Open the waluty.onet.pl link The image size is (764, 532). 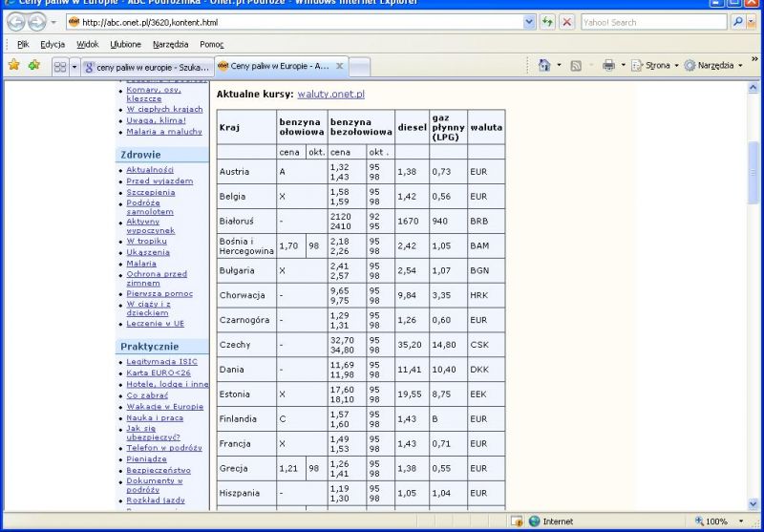pyautogui.click(x=330, y=94)
